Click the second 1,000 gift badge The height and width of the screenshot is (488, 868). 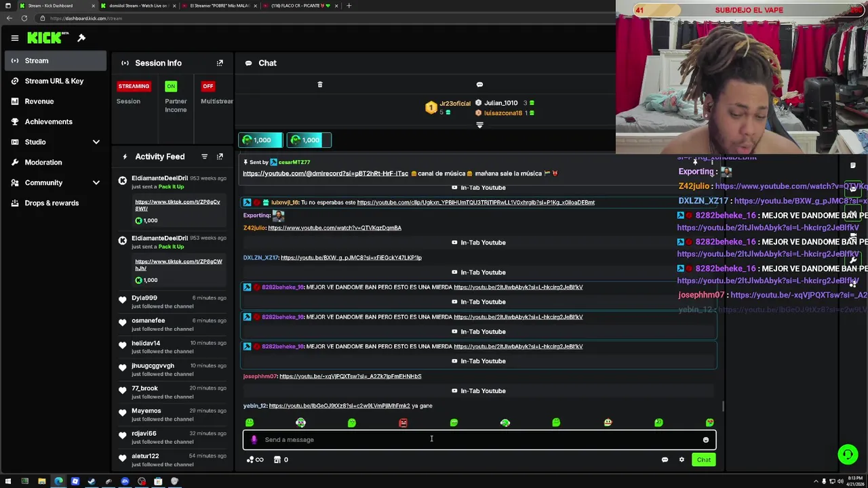pos(309,140)
